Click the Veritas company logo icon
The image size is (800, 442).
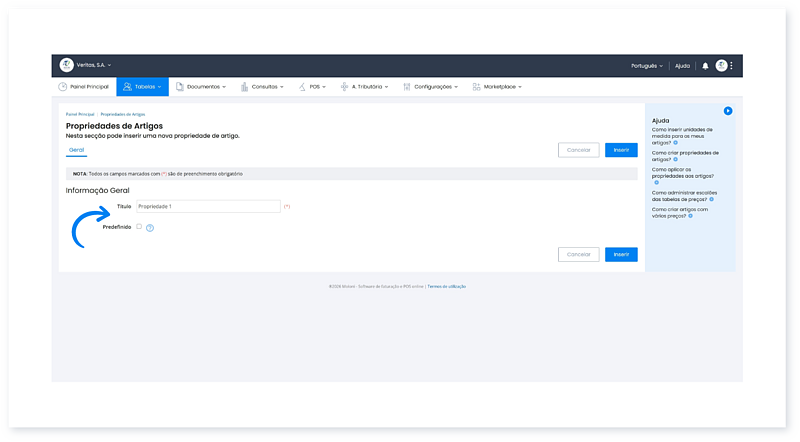click(x=67, y=65)
